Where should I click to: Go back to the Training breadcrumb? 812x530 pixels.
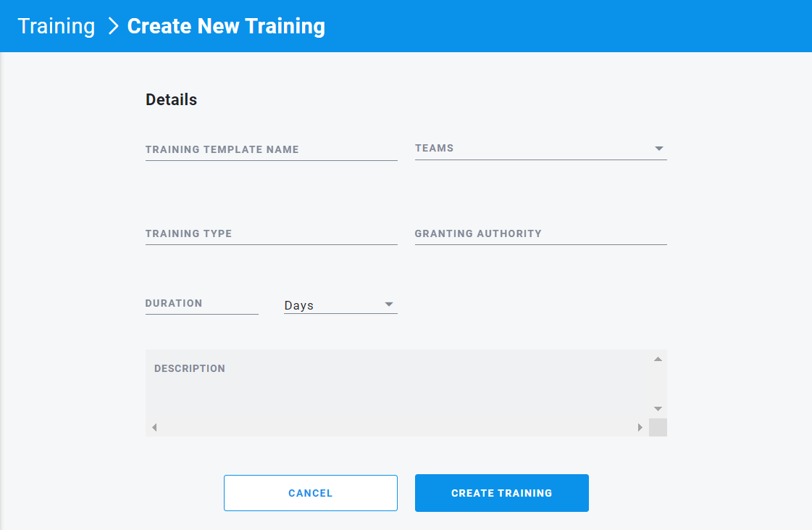click(x=56, y=26)
